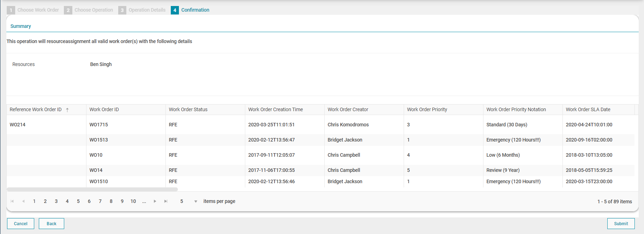This screenshot has width=644, height=234.
Task: Click creation time 2020-03-25T11:01:51
Action: 271,125
